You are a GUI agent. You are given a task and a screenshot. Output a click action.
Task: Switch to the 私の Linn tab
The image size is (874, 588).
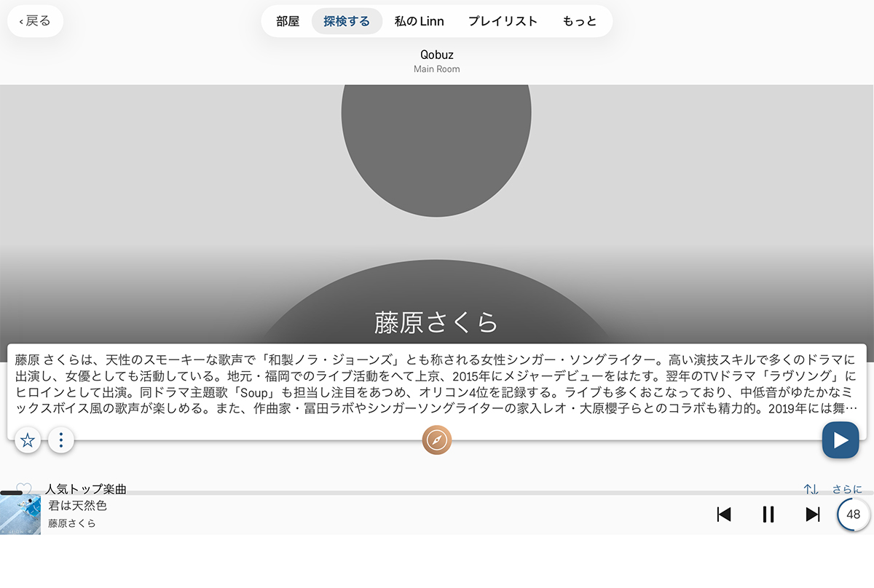[x=420, y=21]
